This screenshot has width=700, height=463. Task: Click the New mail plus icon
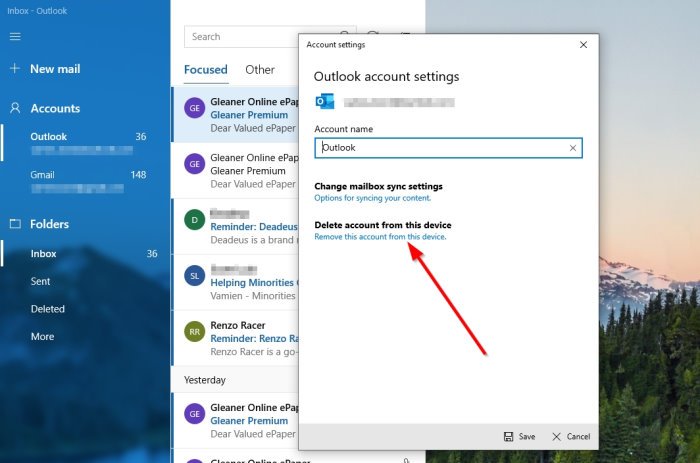(x=15, y=68)
